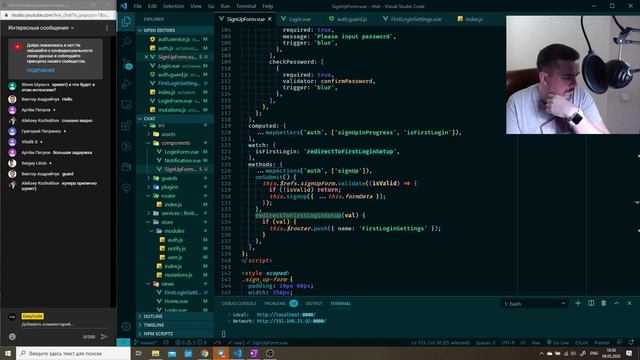Open the Terminal menu

[246, 6]
